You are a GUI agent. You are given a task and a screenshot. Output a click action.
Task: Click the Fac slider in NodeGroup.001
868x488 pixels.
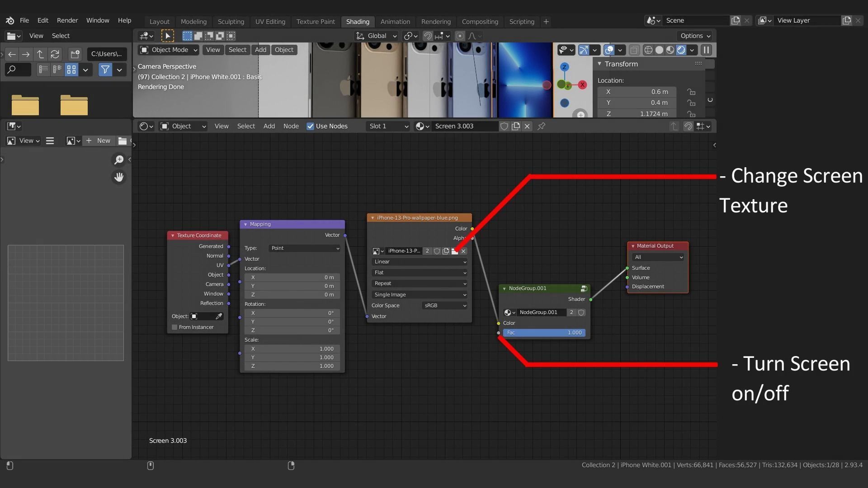[x=544, y=333]
